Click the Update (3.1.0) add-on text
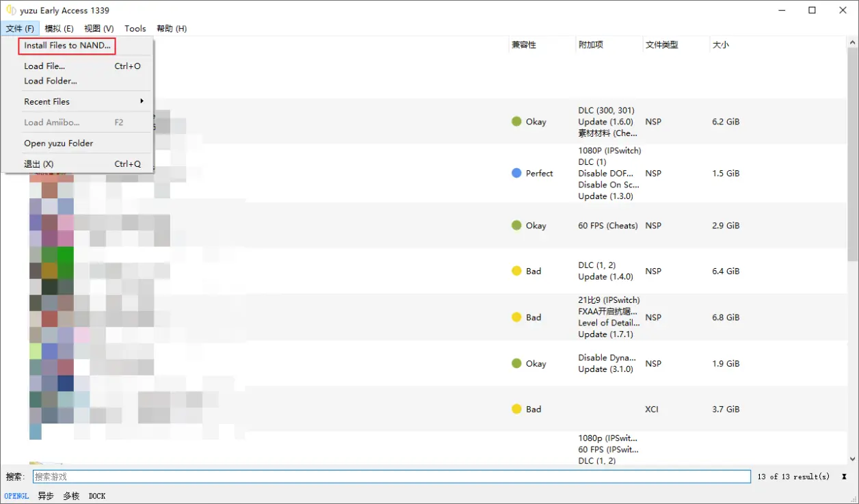This screenshot has height=504, width=859. (606, 369)
